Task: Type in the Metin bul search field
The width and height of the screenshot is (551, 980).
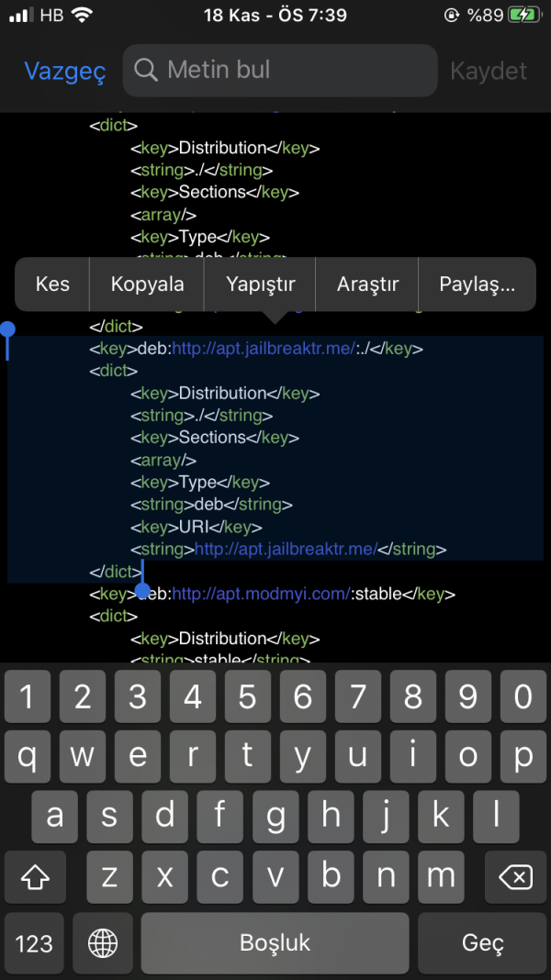Action: (x=294, y=70)
